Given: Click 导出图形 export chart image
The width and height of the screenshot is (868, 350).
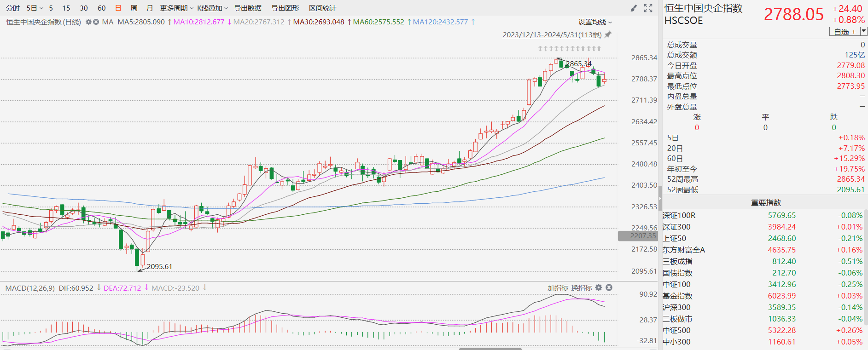Looking at the screenshot, I should pyautogui.click(x=285, y=8).
